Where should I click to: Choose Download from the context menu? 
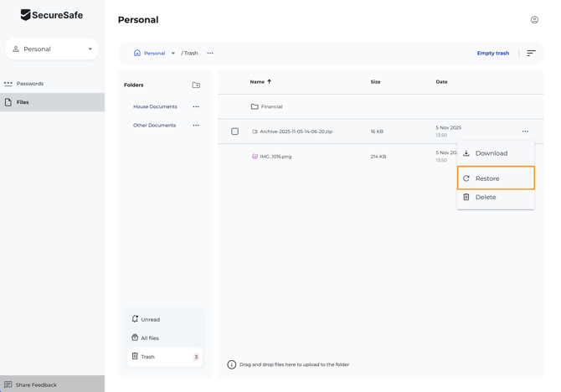coord(491,153)
